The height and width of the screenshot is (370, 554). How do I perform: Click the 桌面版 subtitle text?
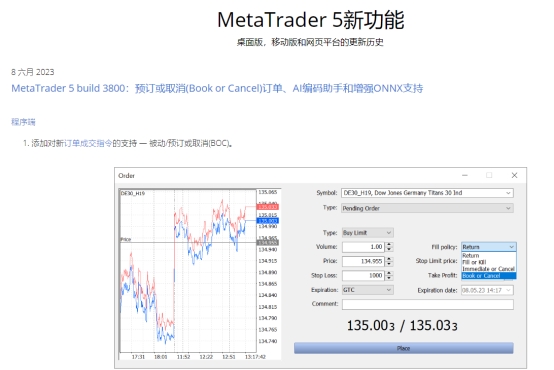point(310,42)
